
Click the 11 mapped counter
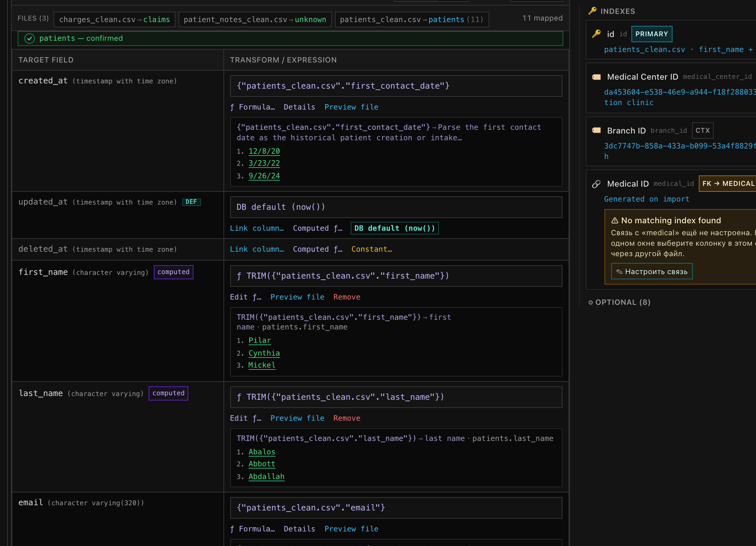point(542,18)
